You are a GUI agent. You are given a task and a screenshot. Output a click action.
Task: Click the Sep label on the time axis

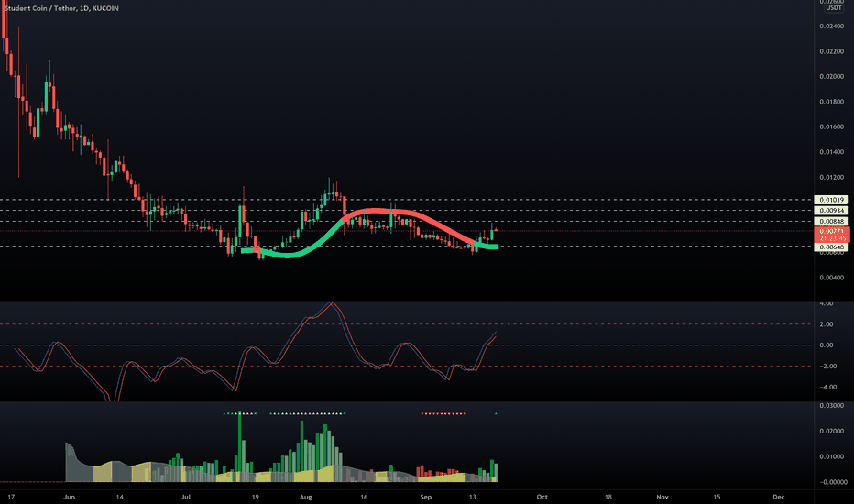point(425,497)
